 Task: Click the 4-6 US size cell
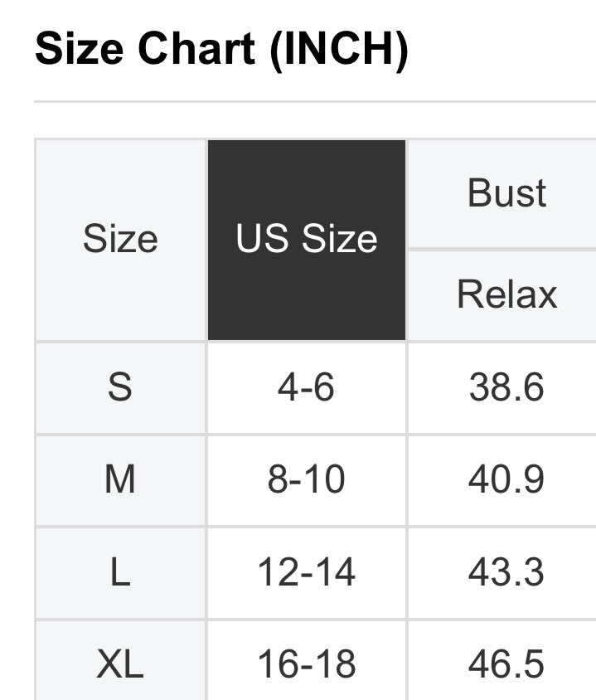click(x=307, y=387)
